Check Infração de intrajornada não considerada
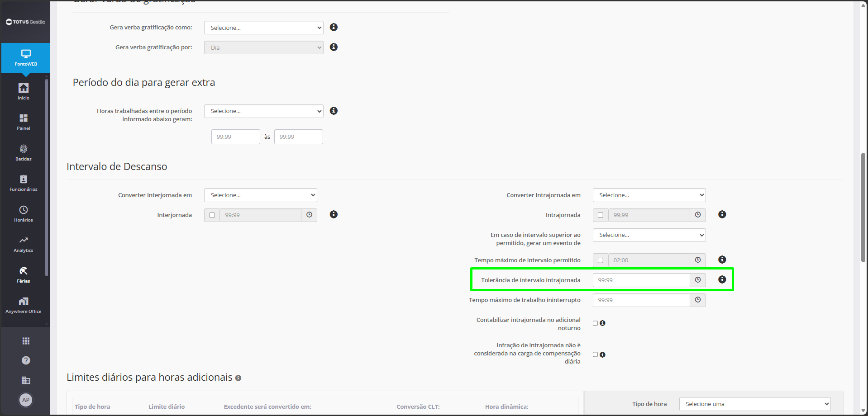 [596, 355]
